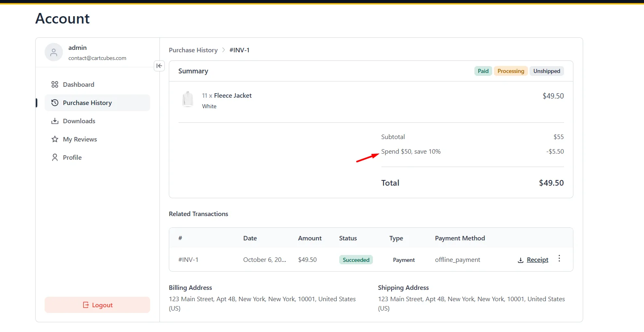
Task: Click the Logout button
Action: (x=97, y=305)
